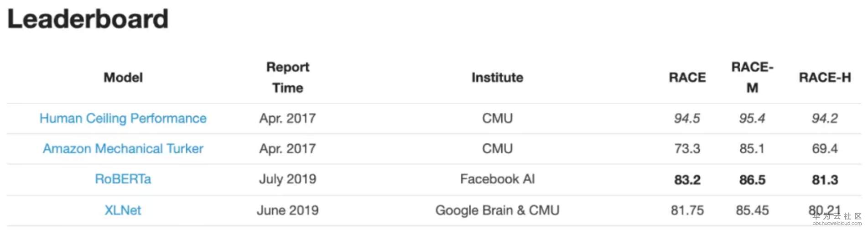Select the RACE-M column header
868x230 pixels.
click(752, 77)
